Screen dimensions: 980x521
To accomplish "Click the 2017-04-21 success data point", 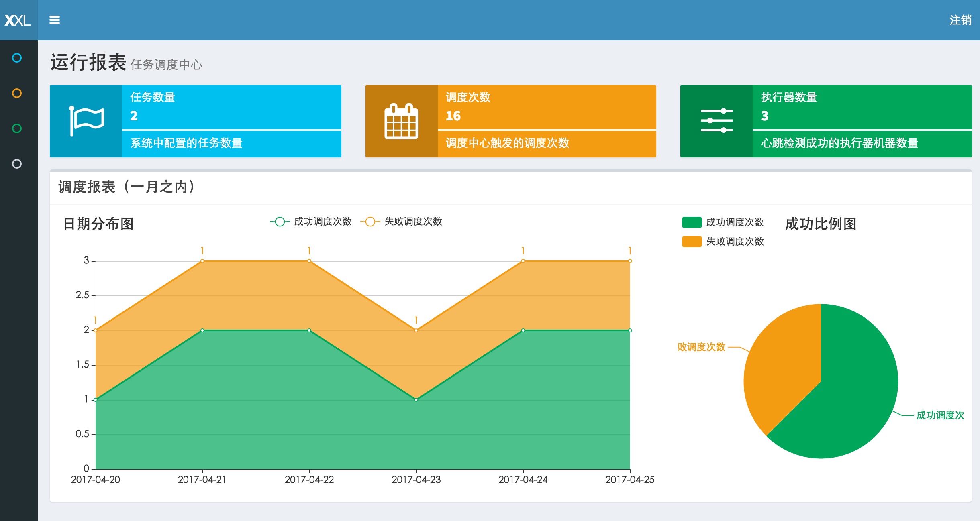I will tap(202, 330).
